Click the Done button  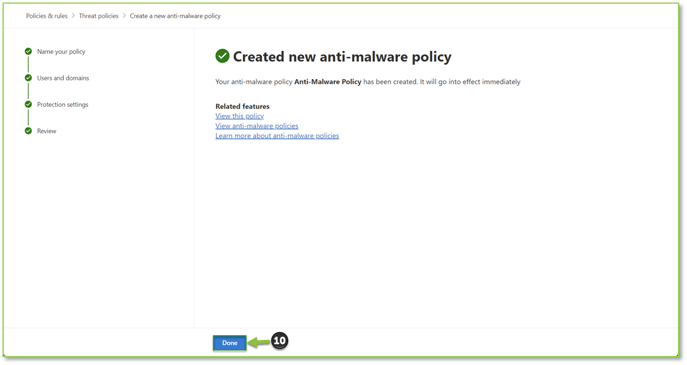pyautogui.click(x=230, y=343)
